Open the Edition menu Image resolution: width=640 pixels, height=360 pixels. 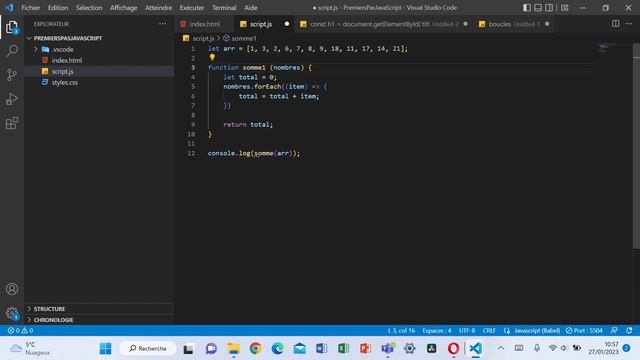pyautogui.click(x=58, y=8)
